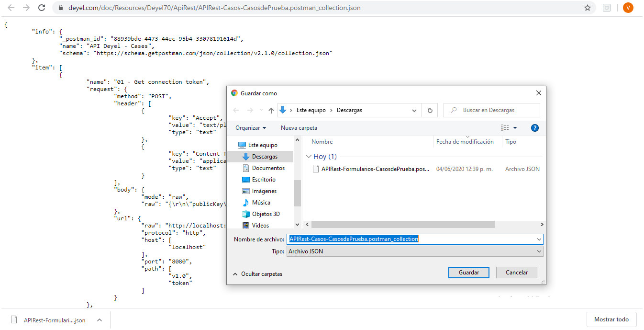Viewport: 644px width, 330px height.
Task: Open the help question mark icon
Action: pos(535,128)
